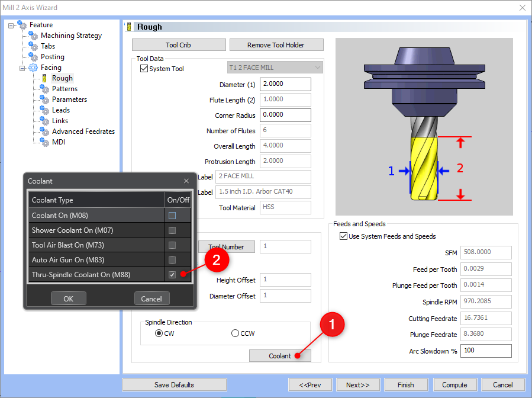Screen dimensions: 532x398
Task: Click the Leads gear icon
Action: 44,110
